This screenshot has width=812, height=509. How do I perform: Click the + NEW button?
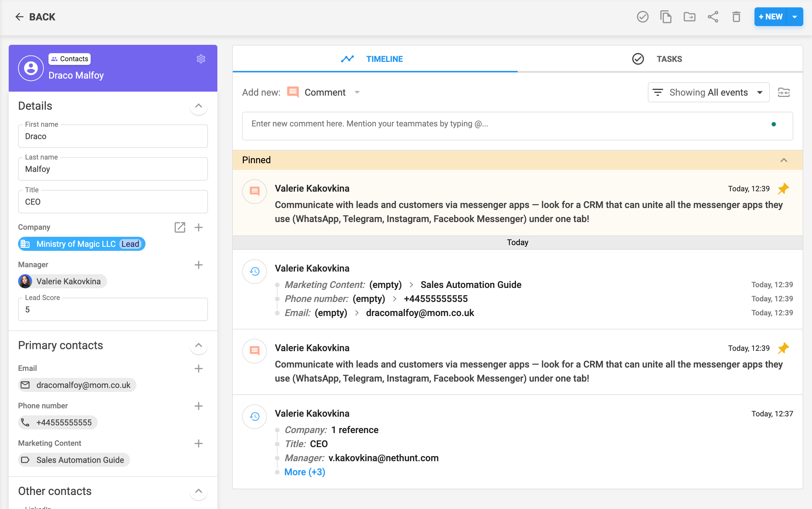(x=771, y=16)
